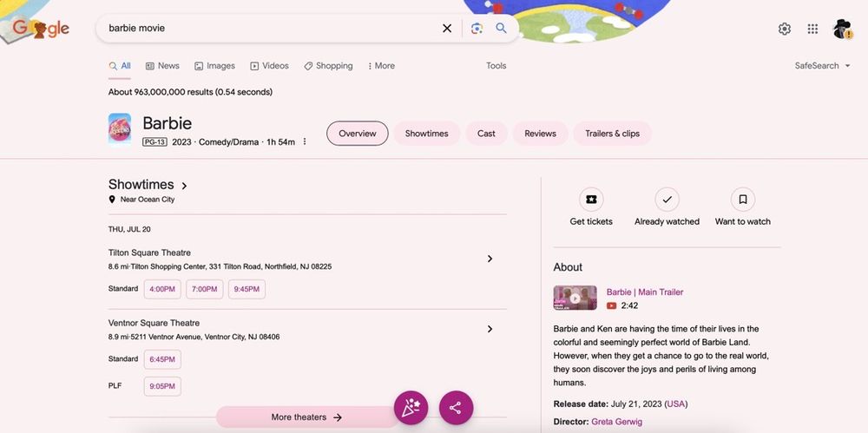Select the All results tab
868x433 pixels.
coord(120,65)
